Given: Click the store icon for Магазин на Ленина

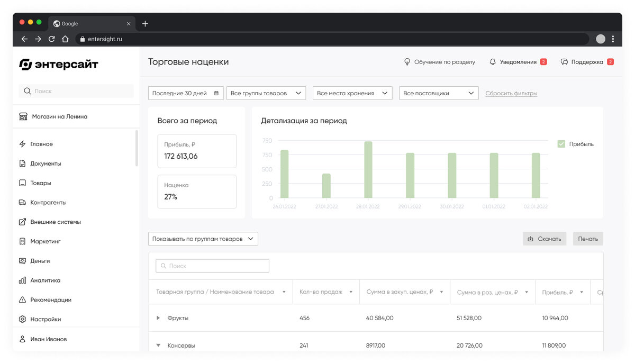Looking at the screenshot, I should [x=23, y=116].
